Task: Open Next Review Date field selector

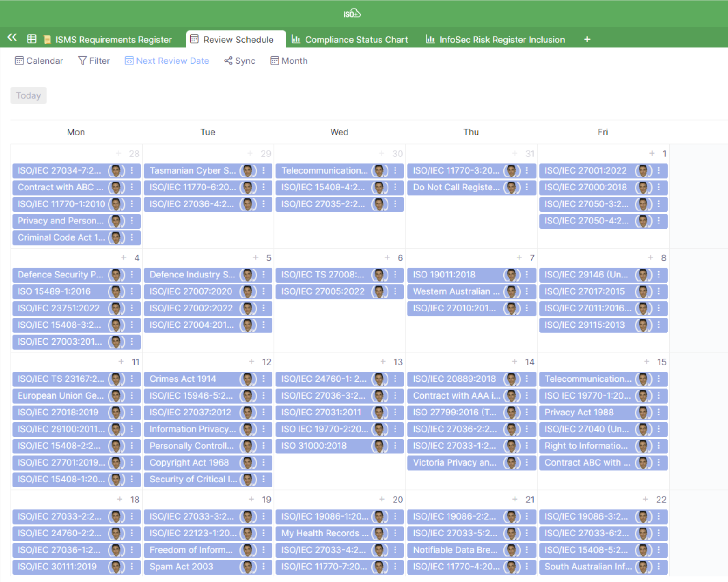Action: (x=167, y=61)
